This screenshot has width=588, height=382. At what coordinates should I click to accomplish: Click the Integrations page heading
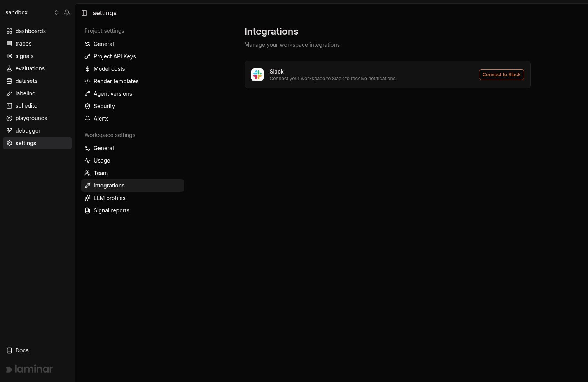tap(271, 32)
